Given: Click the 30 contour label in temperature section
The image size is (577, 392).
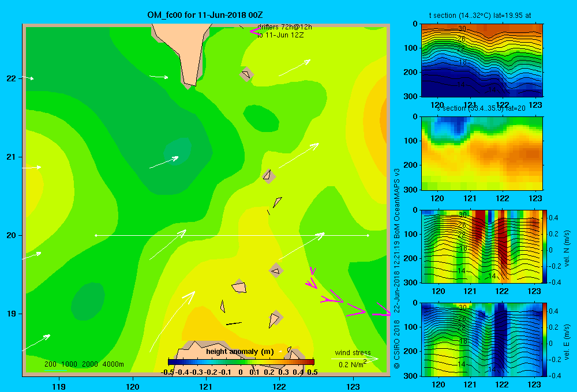Looking at the screenshot, I should click(x=462, y=29).
